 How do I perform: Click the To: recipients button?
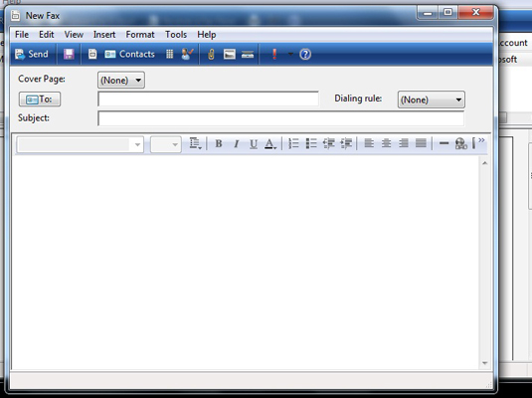40,99
